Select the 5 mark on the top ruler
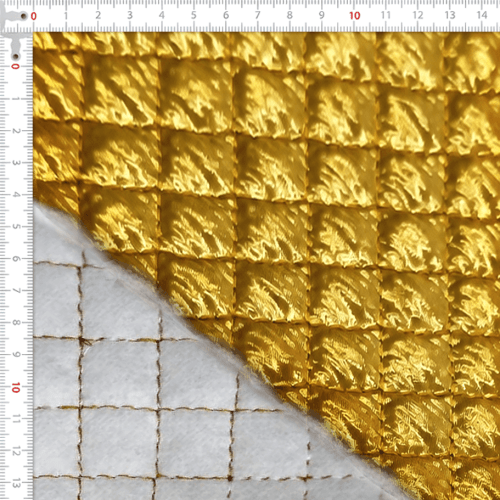Screen dimensions: 500x500 coord(194,15)
